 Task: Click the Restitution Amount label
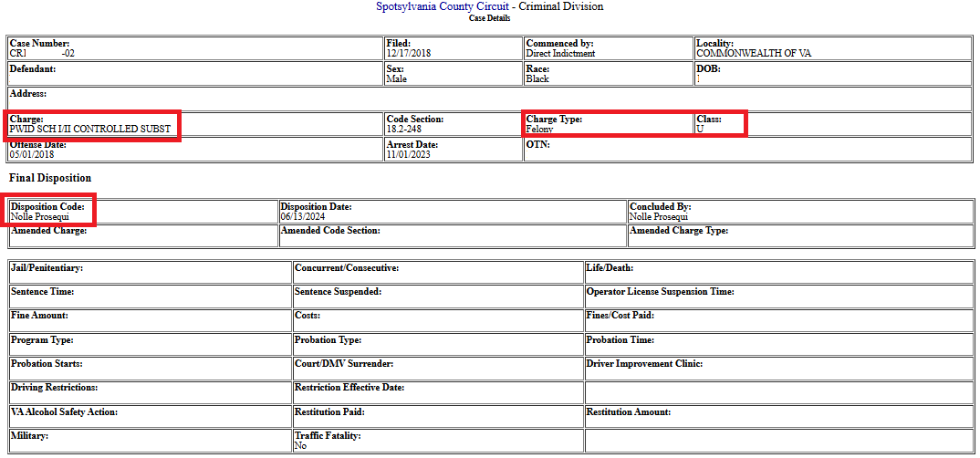tap(629, 411)
